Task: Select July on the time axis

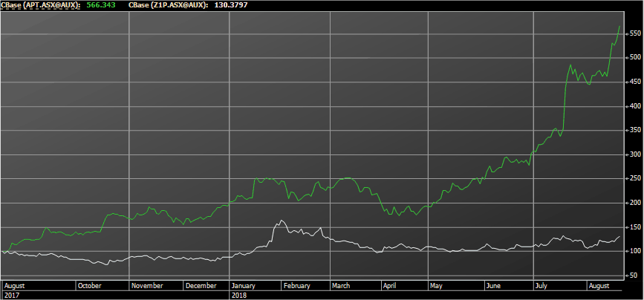Action: pos(541,286)
